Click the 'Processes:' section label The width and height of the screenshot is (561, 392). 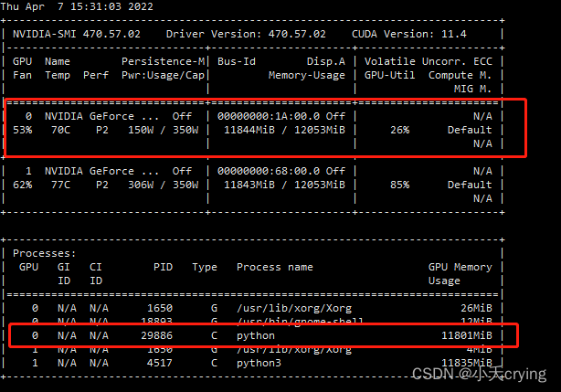45,253
